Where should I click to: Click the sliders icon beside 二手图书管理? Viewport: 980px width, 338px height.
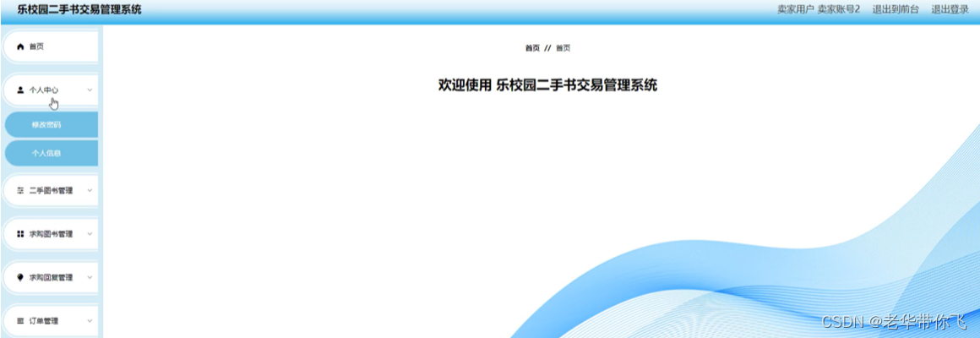[x=20, y=191]
